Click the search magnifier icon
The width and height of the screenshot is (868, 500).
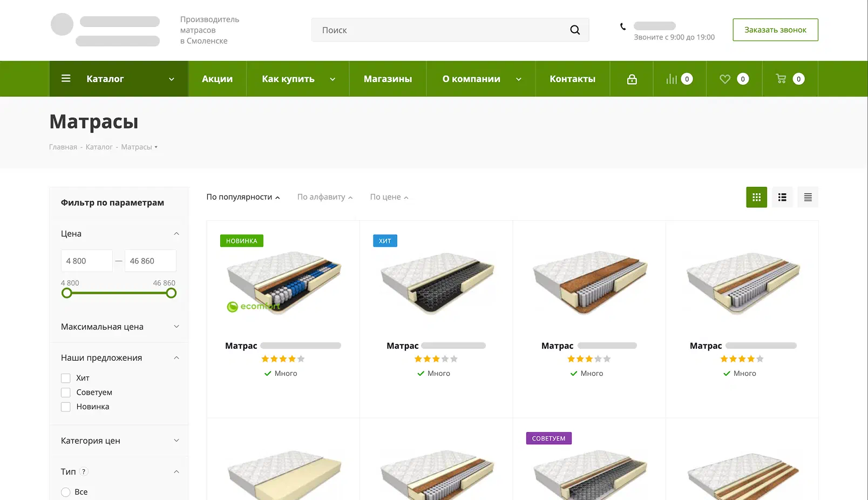click(575, 30)
